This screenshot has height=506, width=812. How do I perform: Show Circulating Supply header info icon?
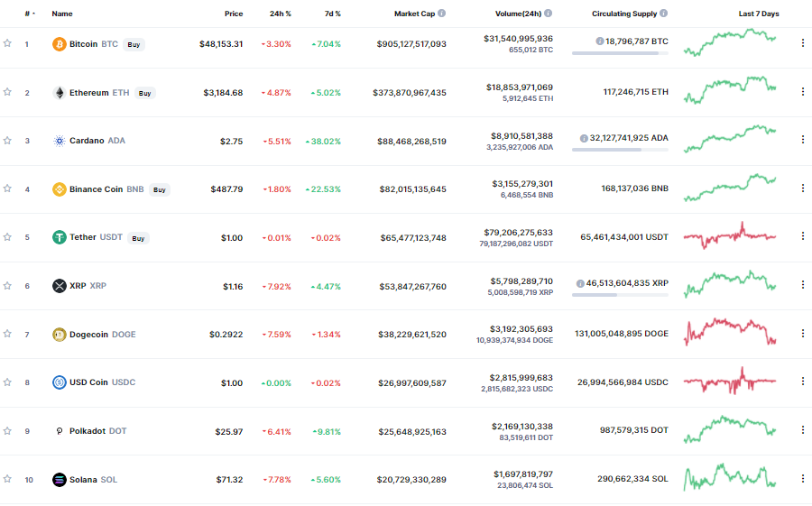[x=663, y=14]
